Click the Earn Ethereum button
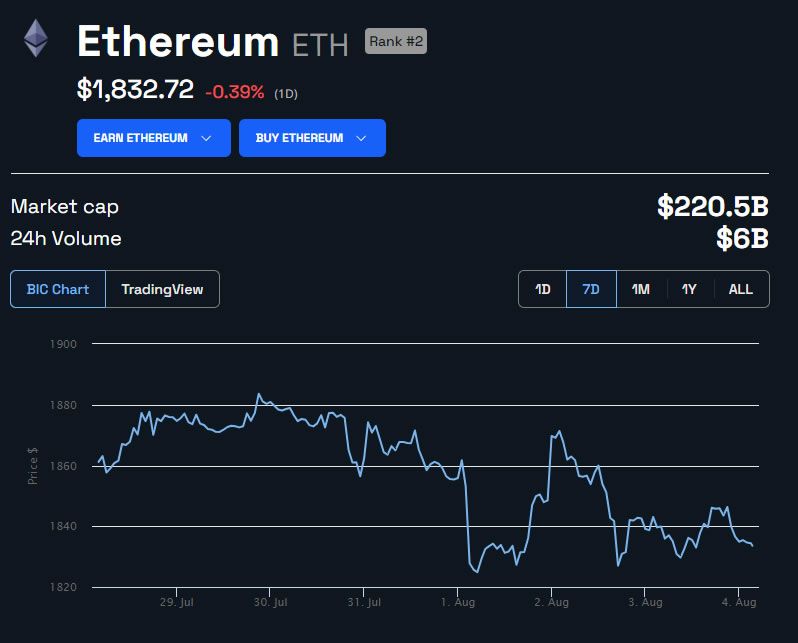Viewport: 798px width, 643px height. coord(154,138)
